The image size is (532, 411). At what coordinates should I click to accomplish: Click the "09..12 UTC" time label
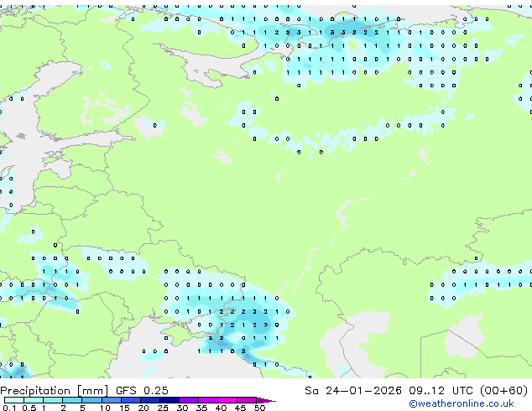(x=441, y=391)
